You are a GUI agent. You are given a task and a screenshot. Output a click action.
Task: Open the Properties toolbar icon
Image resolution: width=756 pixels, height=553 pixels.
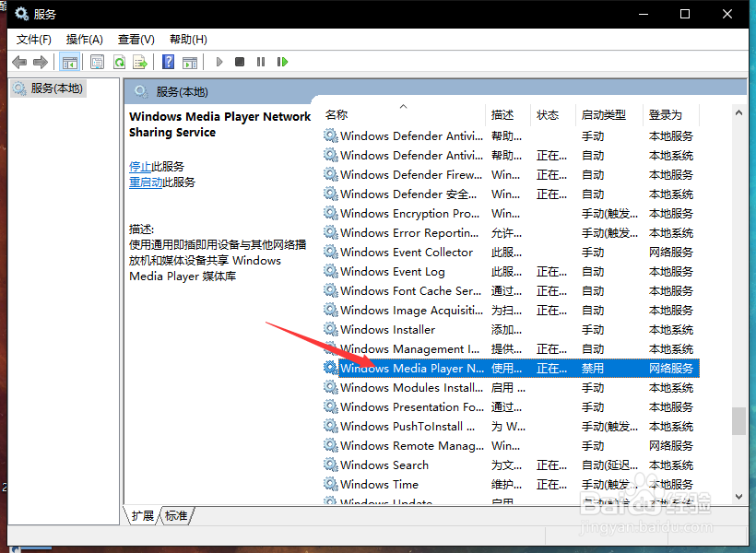click(98, 62)
